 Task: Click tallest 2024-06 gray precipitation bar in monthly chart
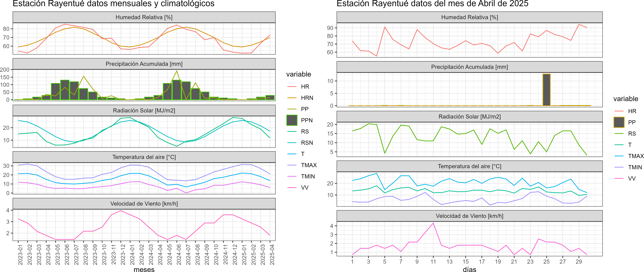177,90
